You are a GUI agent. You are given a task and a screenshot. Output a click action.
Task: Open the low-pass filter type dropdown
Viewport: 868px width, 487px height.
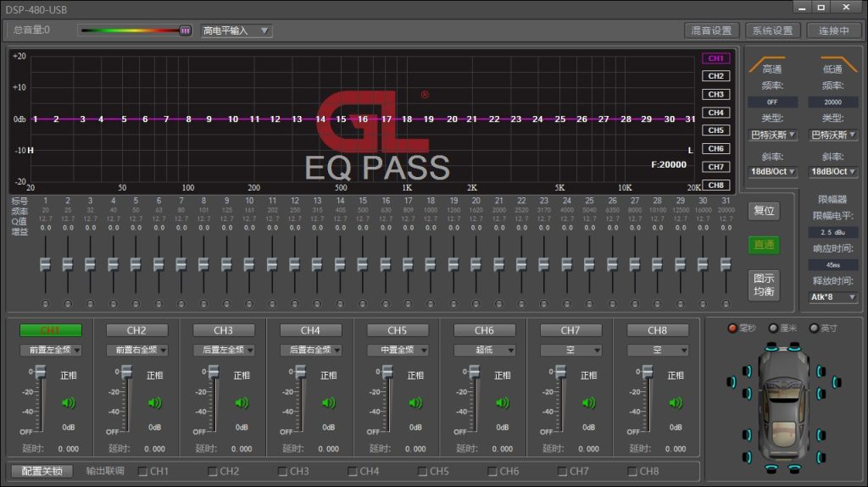pyautogui.click(x=833, y=135)
